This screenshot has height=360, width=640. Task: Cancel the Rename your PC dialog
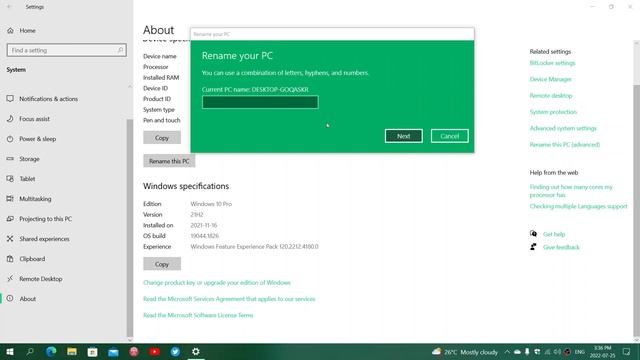[449, 136]
